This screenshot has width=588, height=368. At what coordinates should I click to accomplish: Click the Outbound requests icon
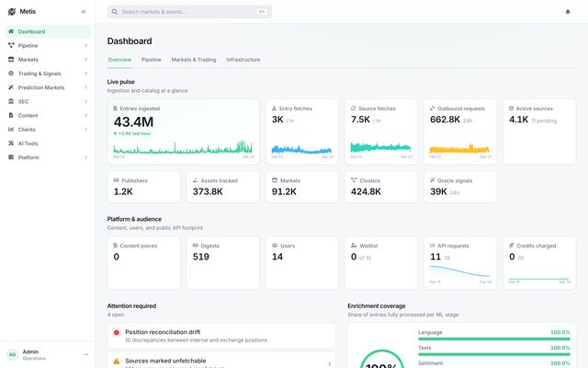coord(433,109)
